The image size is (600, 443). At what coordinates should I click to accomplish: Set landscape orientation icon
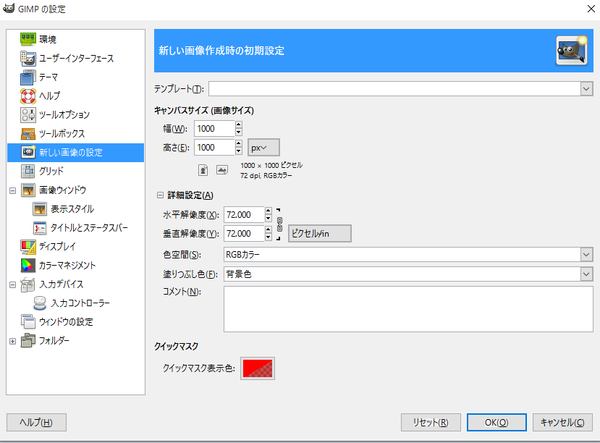point(222,170)
